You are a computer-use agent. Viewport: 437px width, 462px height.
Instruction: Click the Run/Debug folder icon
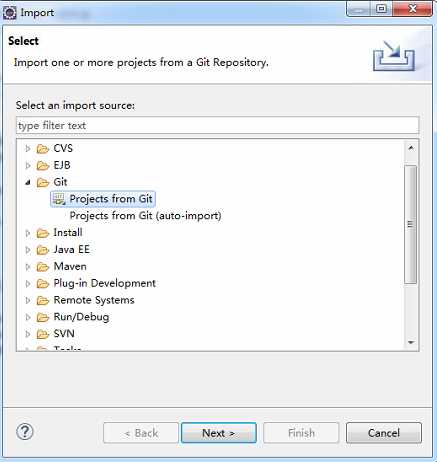pyautogui.click(x=43, y=317)
